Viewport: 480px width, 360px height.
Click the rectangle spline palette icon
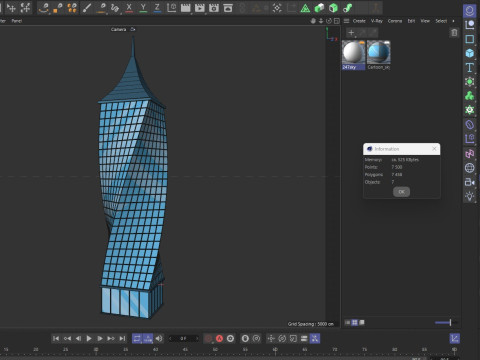(x=470, y=39)
